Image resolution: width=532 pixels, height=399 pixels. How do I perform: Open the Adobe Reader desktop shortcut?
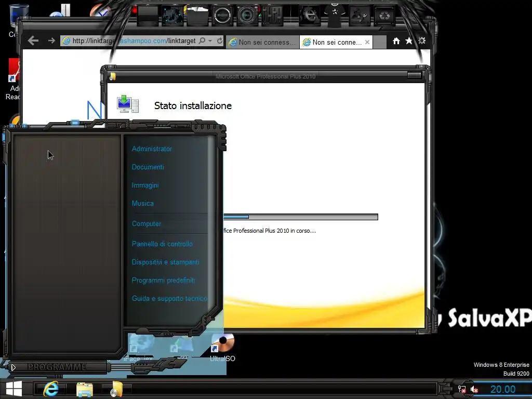pos(14,79)
